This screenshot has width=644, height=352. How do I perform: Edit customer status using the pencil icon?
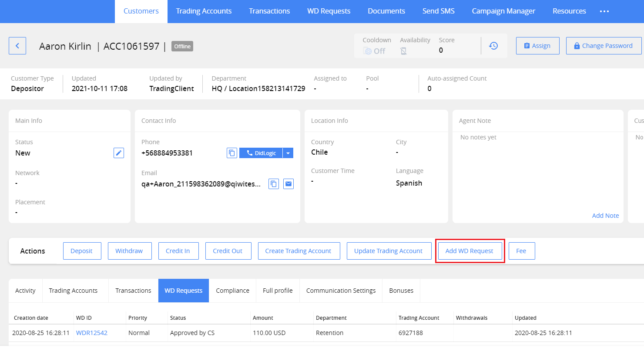118,152
